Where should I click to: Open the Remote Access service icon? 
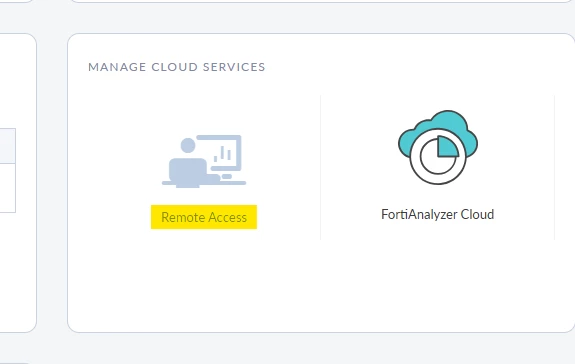(x=204, y=161)
